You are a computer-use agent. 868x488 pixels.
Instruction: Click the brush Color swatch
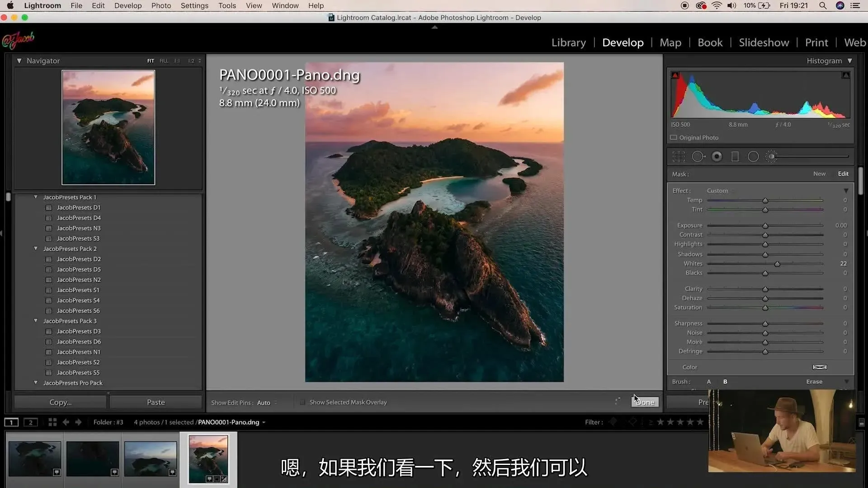(x=819, y=367)
